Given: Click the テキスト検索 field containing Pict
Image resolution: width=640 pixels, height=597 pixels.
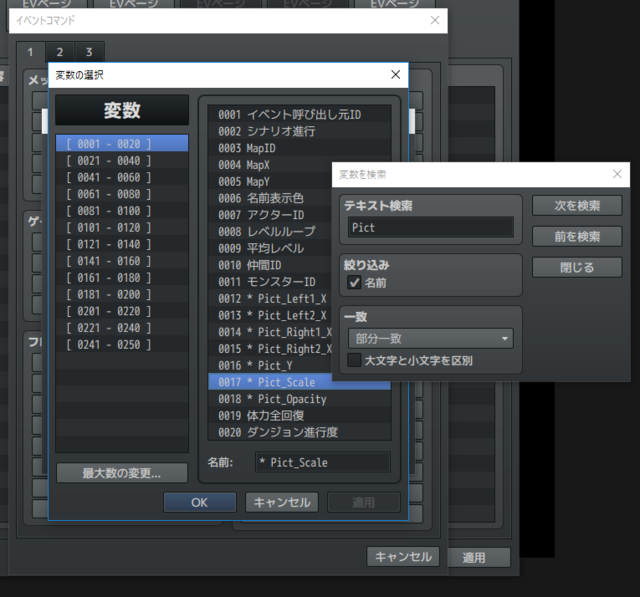Looking at the screenshot, I should click(431, 227).
